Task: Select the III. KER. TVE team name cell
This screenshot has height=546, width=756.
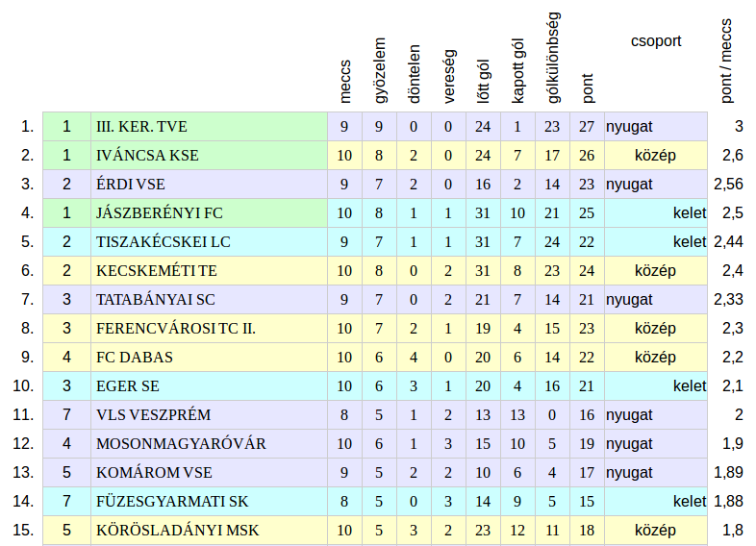Action: point(210,127)
